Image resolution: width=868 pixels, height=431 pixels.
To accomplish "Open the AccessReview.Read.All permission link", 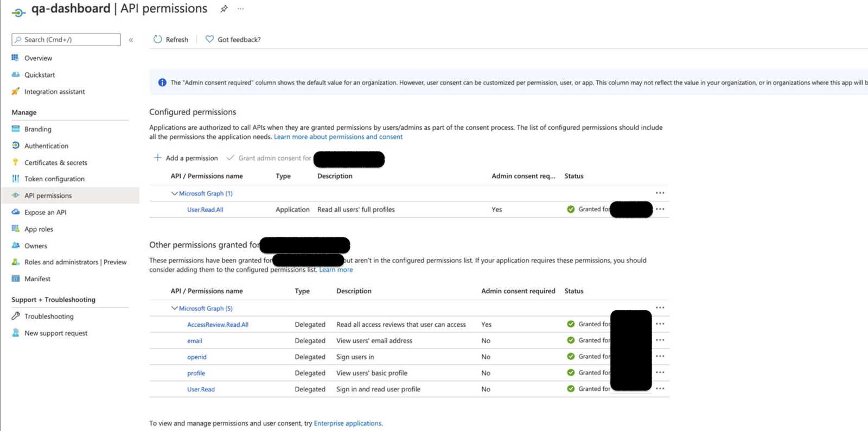I will (x=218, y=325).
